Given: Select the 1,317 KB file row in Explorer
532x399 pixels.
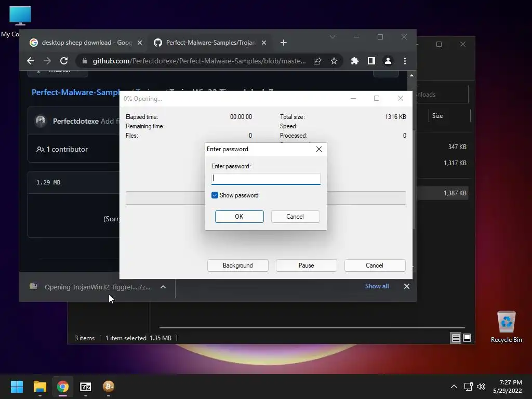Looking at the screenshot, I should (x=443, y=163).
